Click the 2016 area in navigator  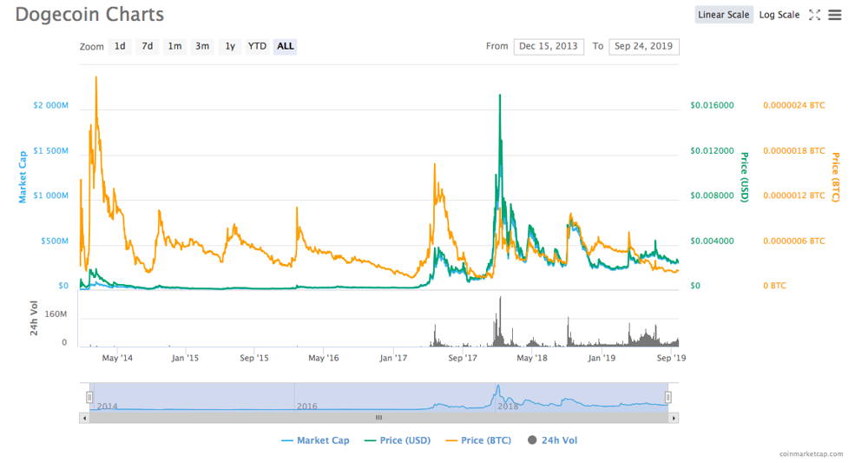tap(307, 406)
